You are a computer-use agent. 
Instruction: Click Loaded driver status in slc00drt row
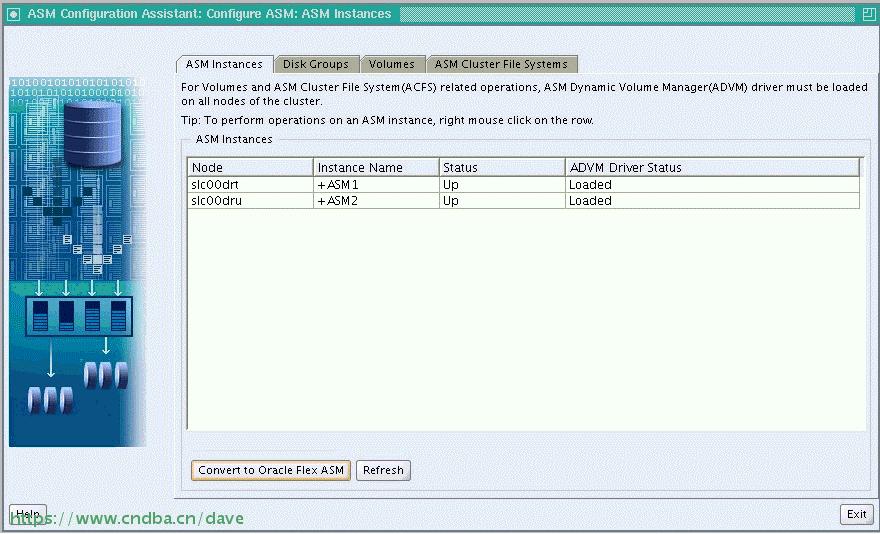pos(713,185)
